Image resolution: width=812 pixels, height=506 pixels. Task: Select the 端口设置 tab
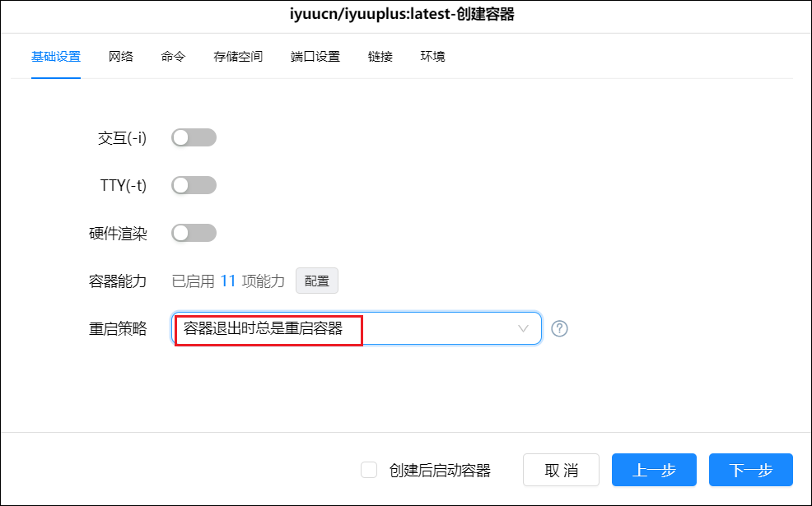click(315, 57)
